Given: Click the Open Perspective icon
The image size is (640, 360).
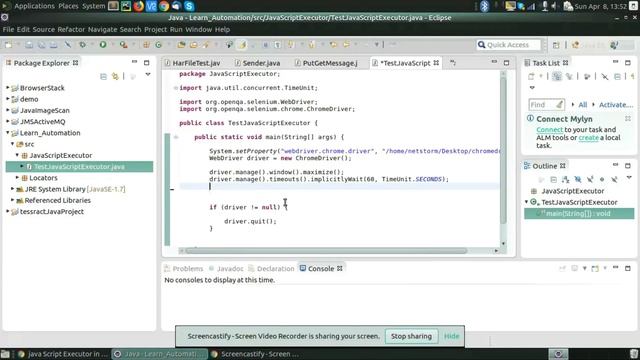Looking at the screenshot, I should coord(556,45).
